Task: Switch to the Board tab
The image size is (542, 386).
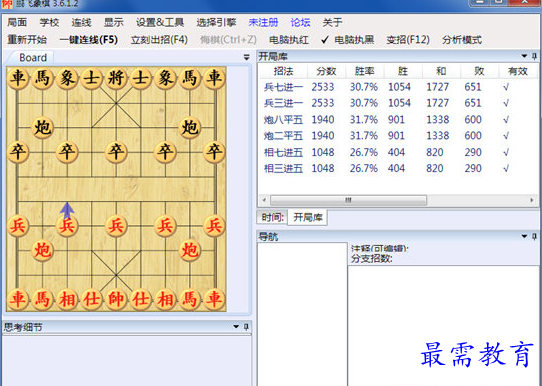Action: (x=33, y=58)
